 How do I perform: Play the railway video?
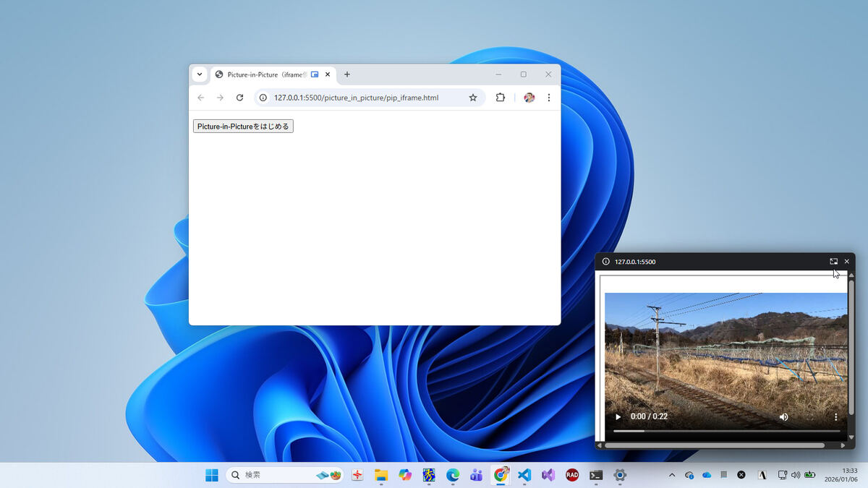coord(618,416)
